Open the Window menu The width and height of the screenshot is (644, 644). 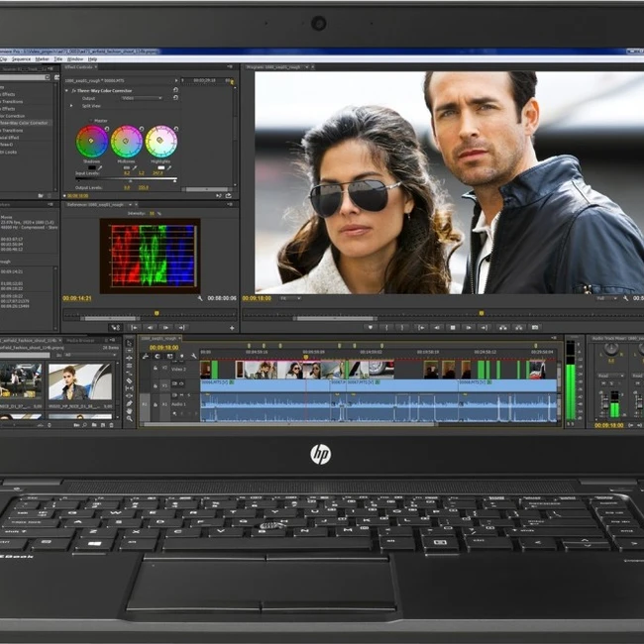click(74, 59)
